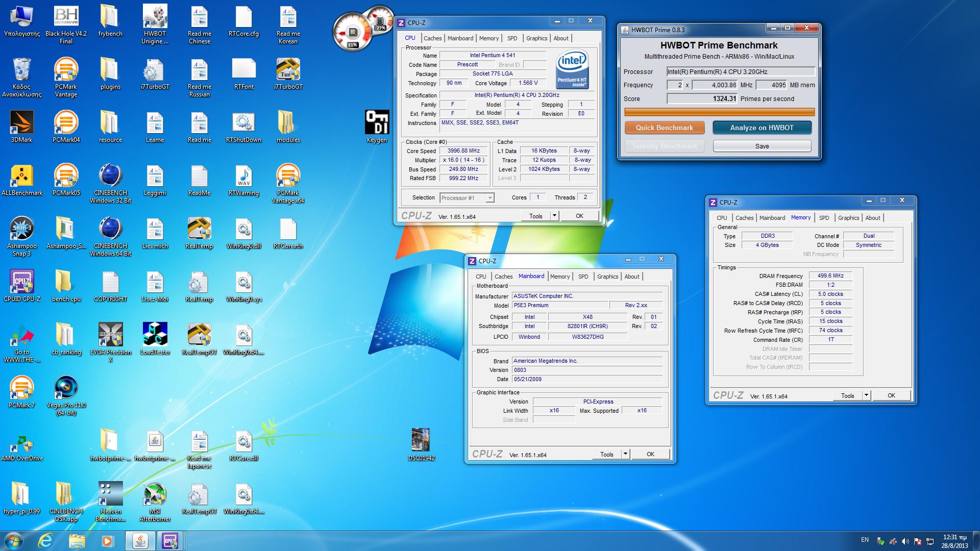Click Core Speed value 3996.88 MHz
The height and width of the screenshot is (551, 980).
click(x=463, y=151)
